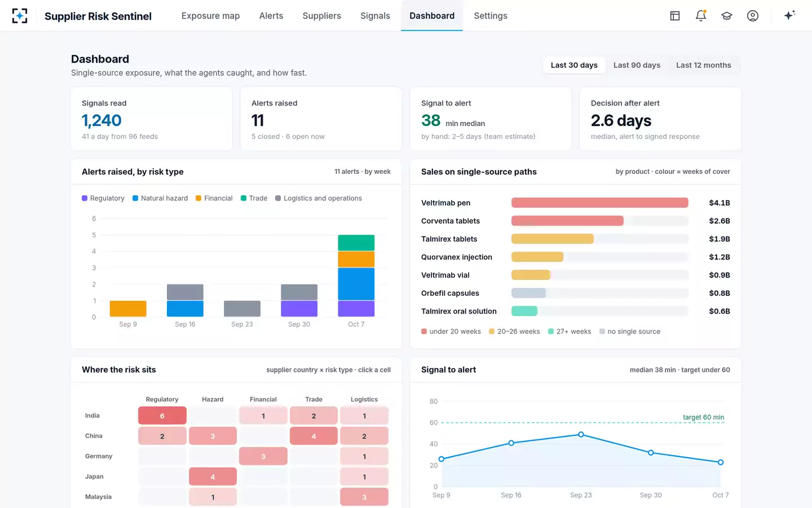This screenshot has width=812, height=508.
Task: Click the $1.2B Quorvanex injection value
Action: coord(720,257)
